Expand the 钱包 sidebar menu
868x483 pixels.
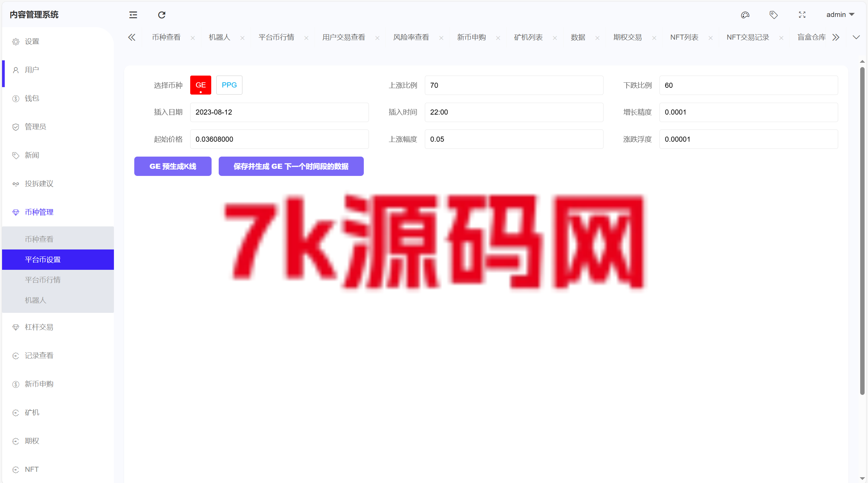click(x=58, y=98)
